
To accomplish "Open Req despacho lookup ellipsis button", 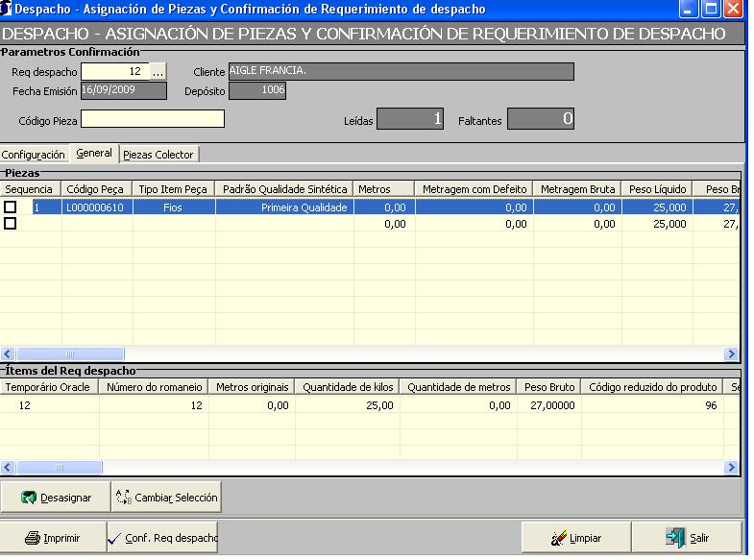I will pos(159,72).
